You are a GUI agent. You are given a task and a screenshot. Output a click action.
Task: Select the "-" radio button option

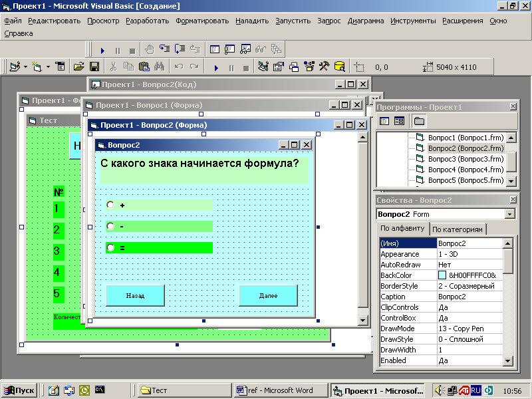click(x=110, y=227)
